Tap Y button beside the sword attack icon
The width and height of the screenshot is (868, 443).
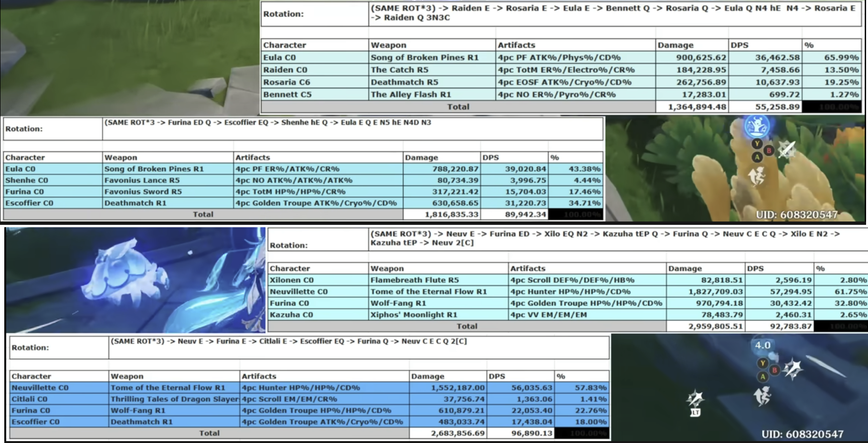coord(757,143)
